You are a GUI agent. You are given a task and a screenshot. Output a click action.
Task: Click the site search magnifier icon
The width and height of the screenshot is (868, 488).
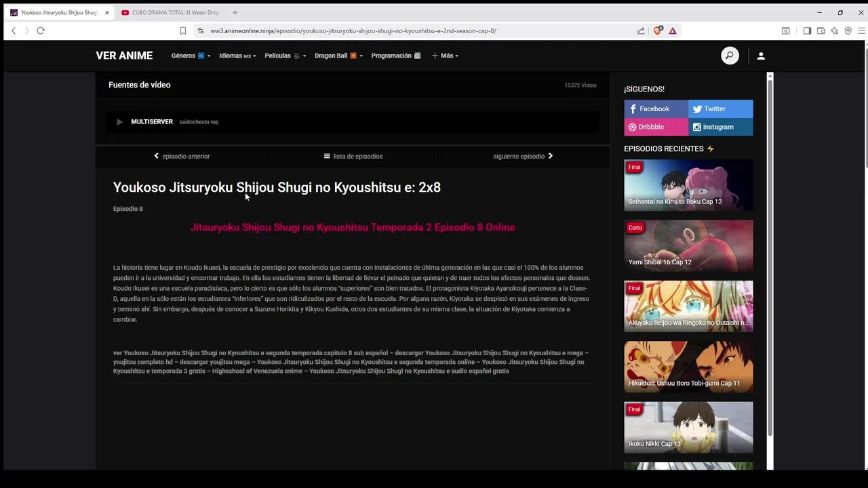730,56
